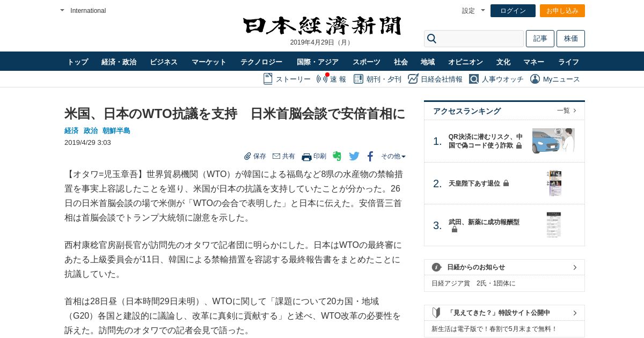Open ranking article QR決済に潜むリスク
644x338 pixels.
coord(486,141)
